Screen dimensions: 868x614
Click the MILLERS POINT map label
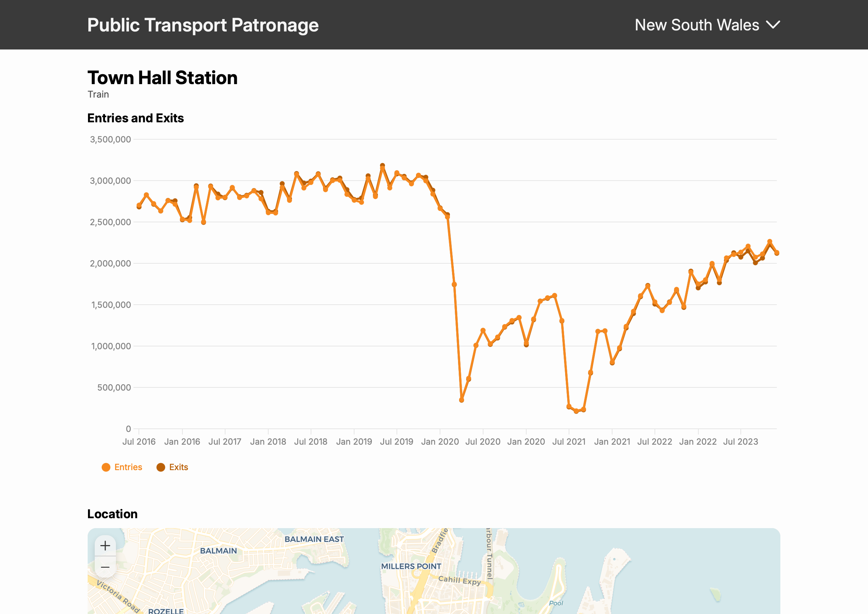(x=411, y=566)
